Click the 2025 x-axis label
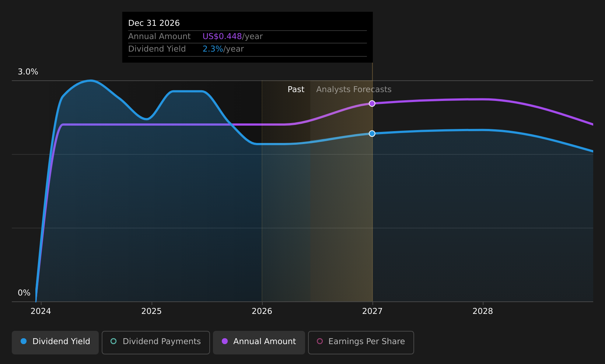Image resolution: width=605 pixels, height=364 pixels. 151,311
